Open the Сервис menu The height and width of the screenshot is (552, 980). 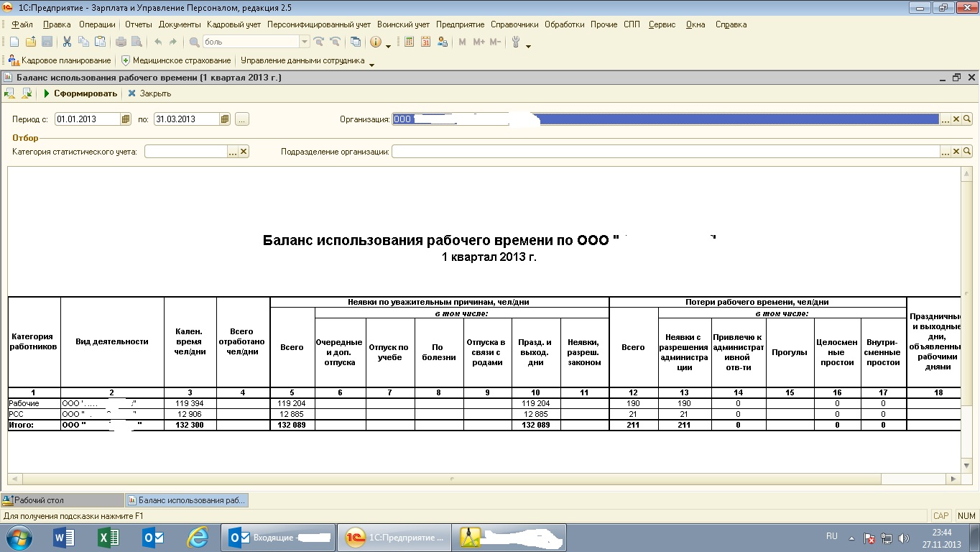[x=662, y=24]
